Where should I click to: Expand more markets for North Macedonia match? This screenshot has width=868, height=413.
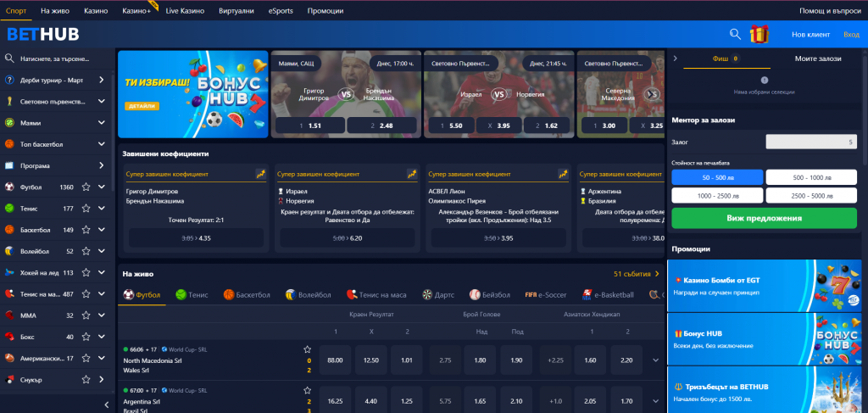655,360
